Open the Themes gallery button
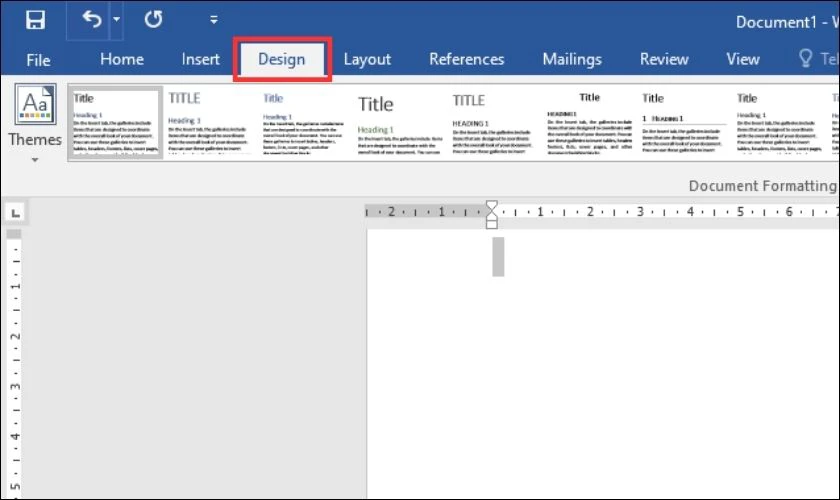The image size is (840, 500). [35, 123]
